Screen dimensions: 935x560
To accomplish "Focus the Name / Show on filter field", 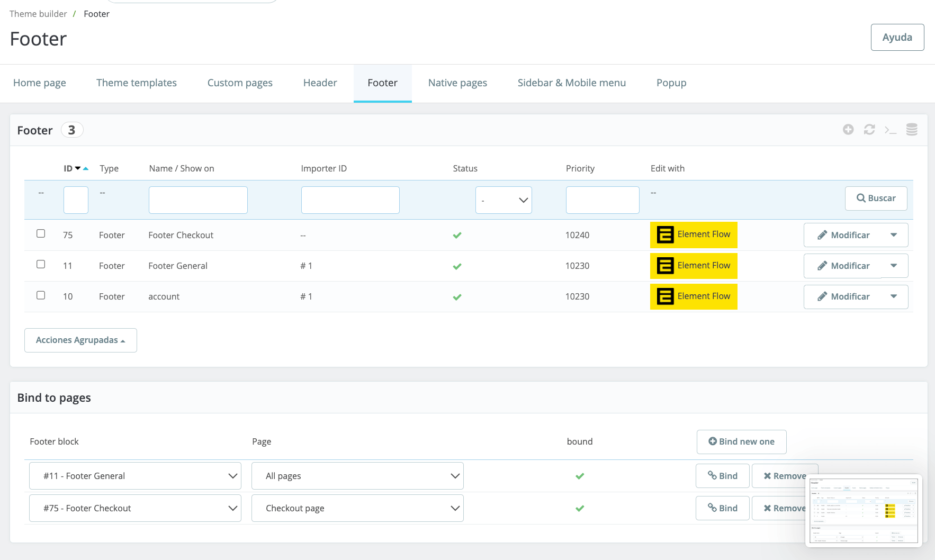I will (198, 200).
